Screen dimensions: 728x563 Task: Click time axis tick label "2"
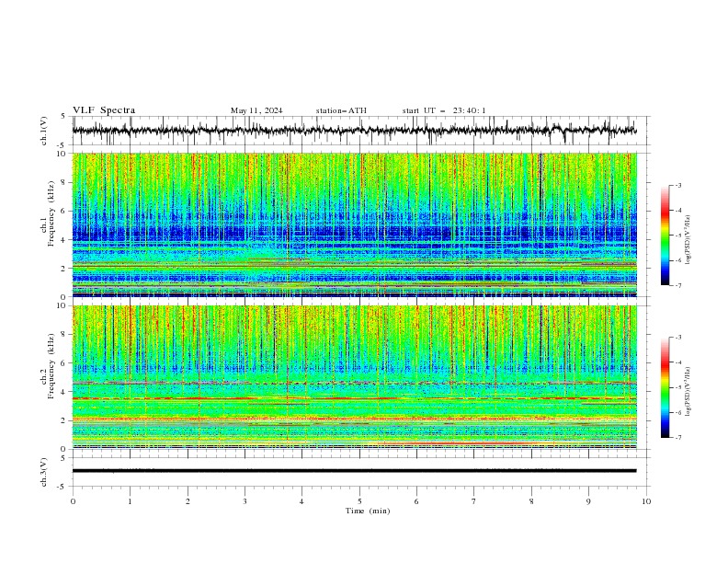tap(188, 501)
